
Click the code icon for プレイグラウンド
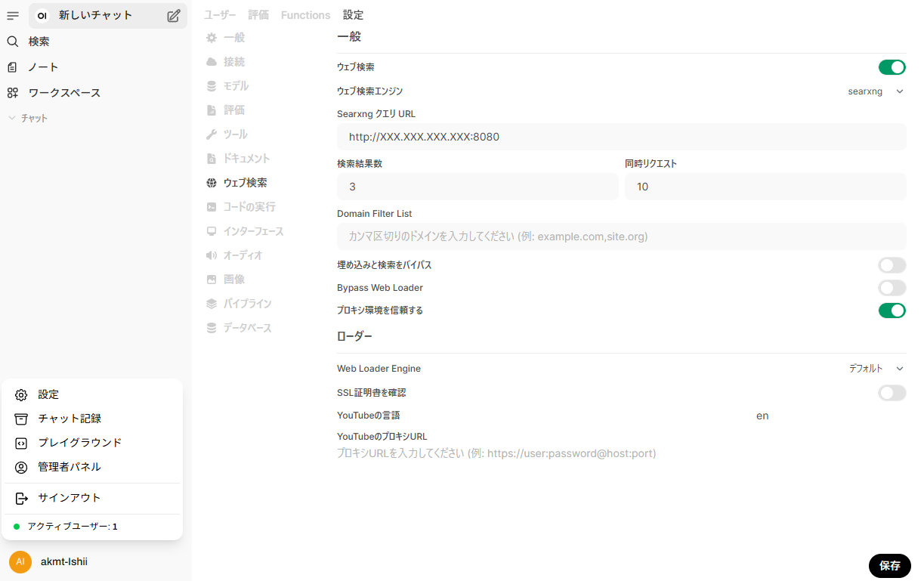[x=21, y=443]
